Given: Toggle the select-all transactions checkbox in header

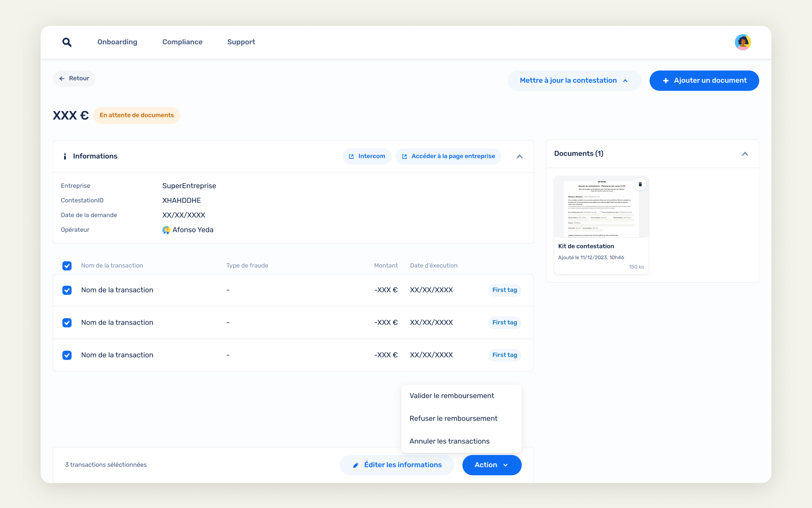Looking at the screenshot, I should 67,266.
